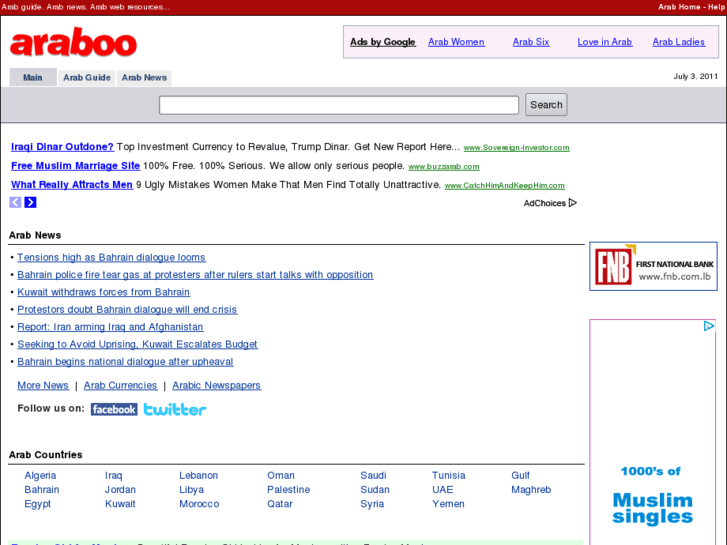Select Gulf from Arab Countries
Image resolution: width=727 pixels, height=545 pixels.
click(520, 475)
